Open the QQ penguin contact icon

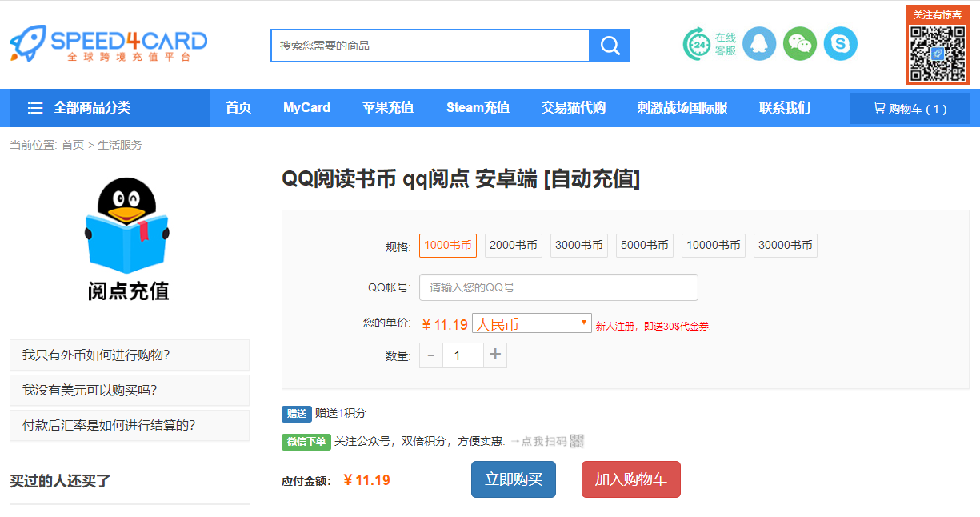(x=759, y=43)
